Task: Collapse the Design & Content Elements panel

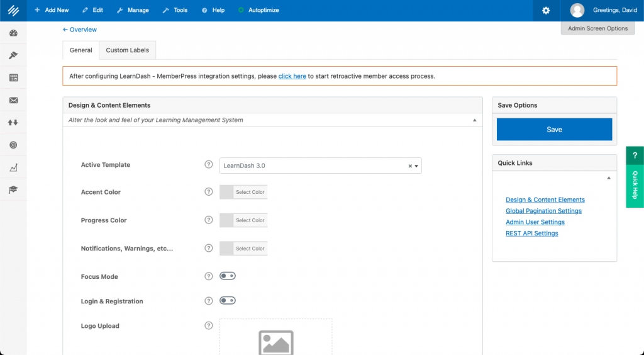Action: point(475,120)
